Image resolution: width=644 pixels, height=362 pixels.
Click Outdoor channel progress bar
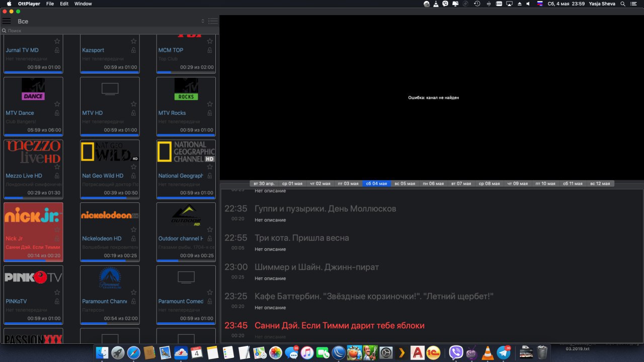(x=186, y=261)
